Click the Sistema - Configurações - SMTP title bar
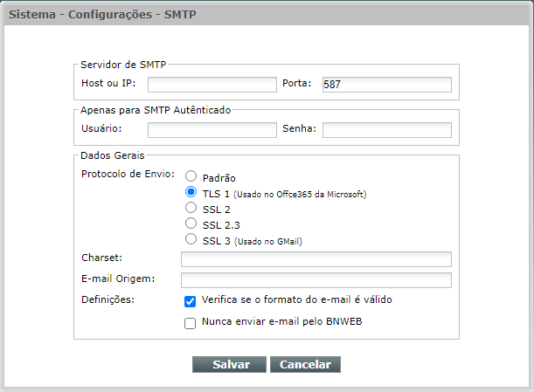Screen dimensions: 534x392 click(x=267, y=14)
